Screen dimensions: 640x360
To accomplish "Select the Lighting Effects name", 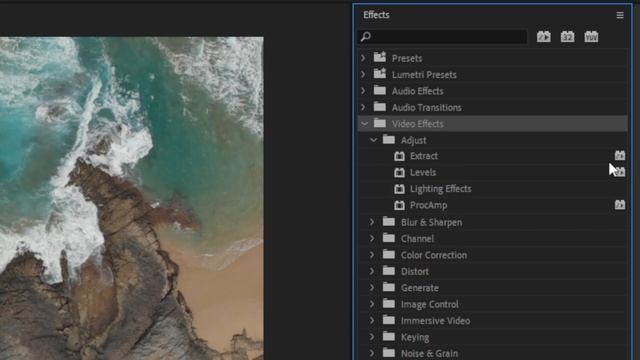I will [441, 189].
